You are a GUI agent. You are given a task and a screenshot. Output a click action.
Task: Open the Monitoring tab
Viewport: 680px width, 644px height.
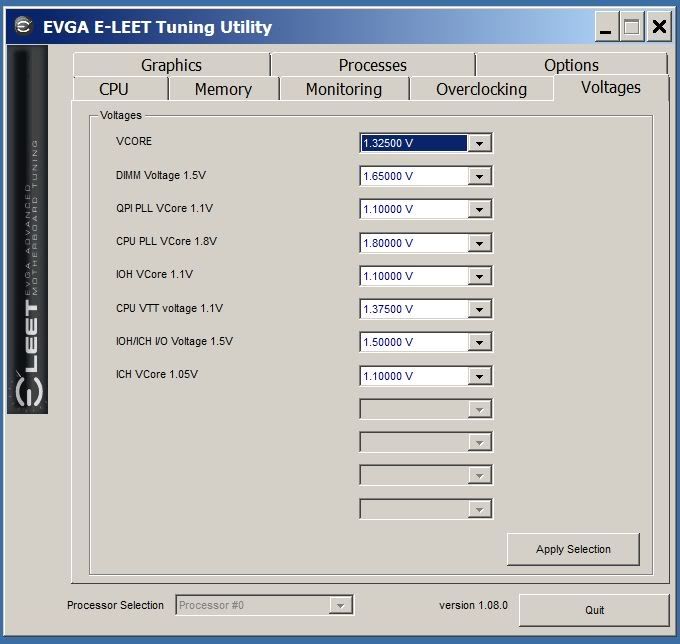344,89
